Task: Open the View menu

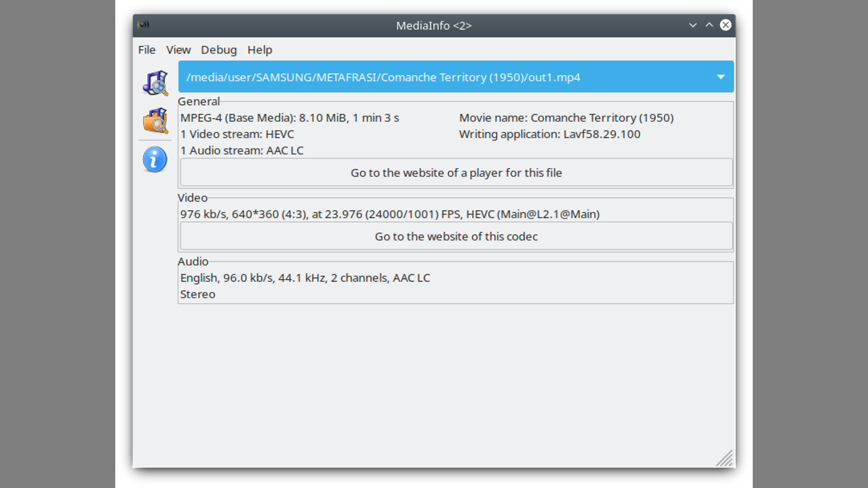Action: pyautogui.click(x=178, y=49)
